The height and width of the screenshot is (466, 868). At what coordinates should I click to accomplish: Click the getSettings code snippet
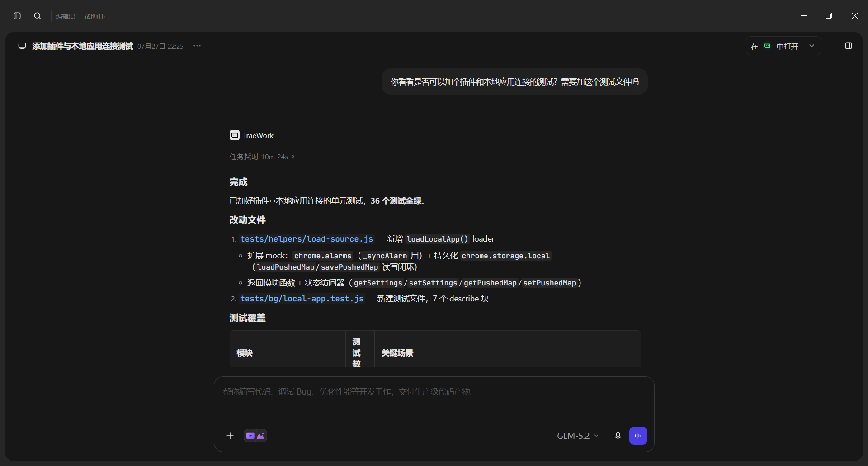378,283
